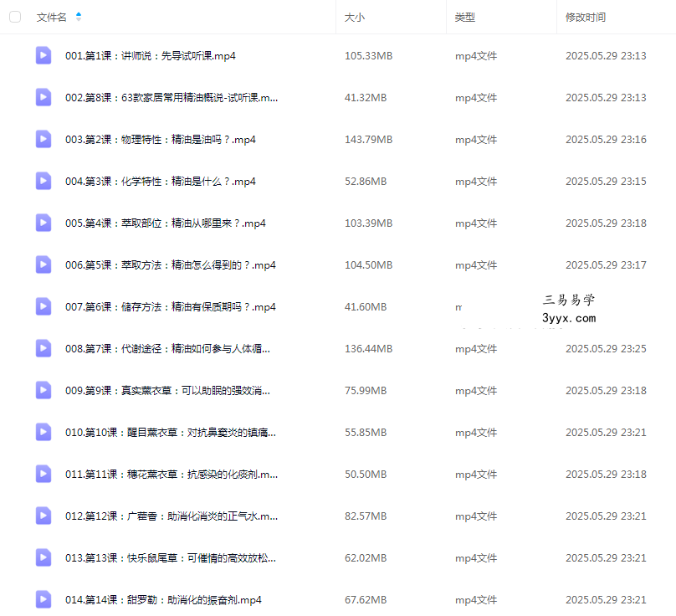Click the size value 104.50MB

pos(369,265)
